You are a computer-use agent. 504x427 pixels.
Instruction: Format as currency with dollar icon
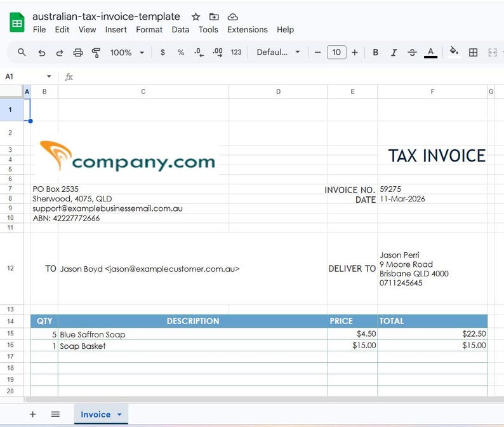coord(162,53)
